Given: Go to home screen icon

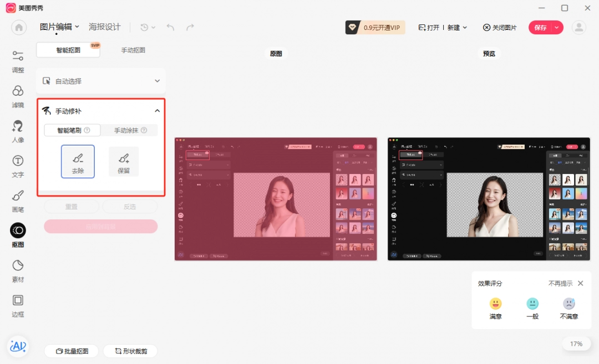Looking at the screenshot, I should pos(19,28).
